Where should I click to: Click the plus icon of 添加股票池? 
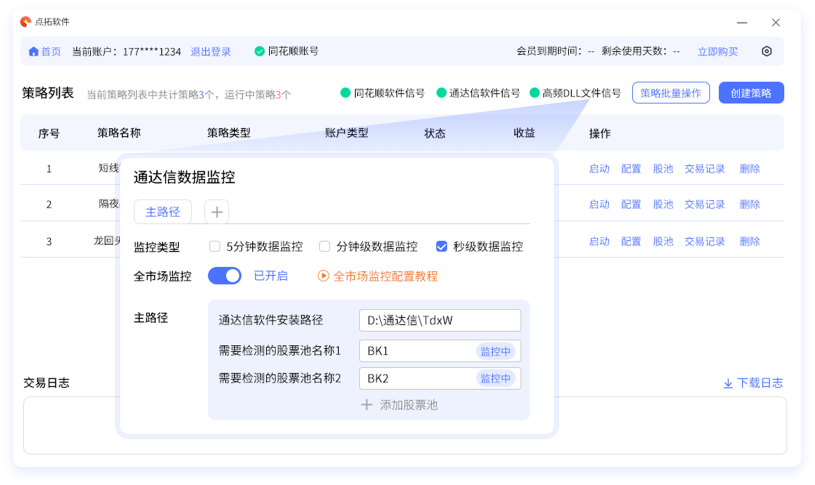point(366,404)
